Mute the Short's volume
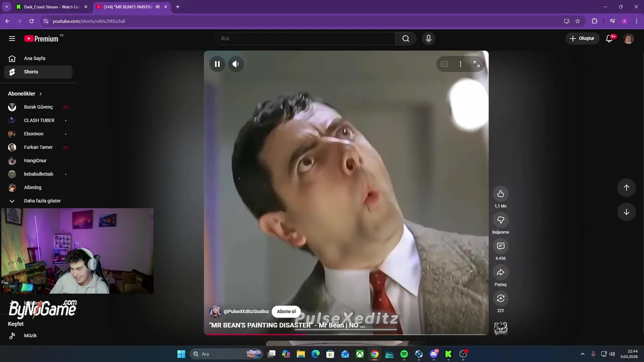The image size is (644, 362). pyautogui.click(x=235, y=64)
